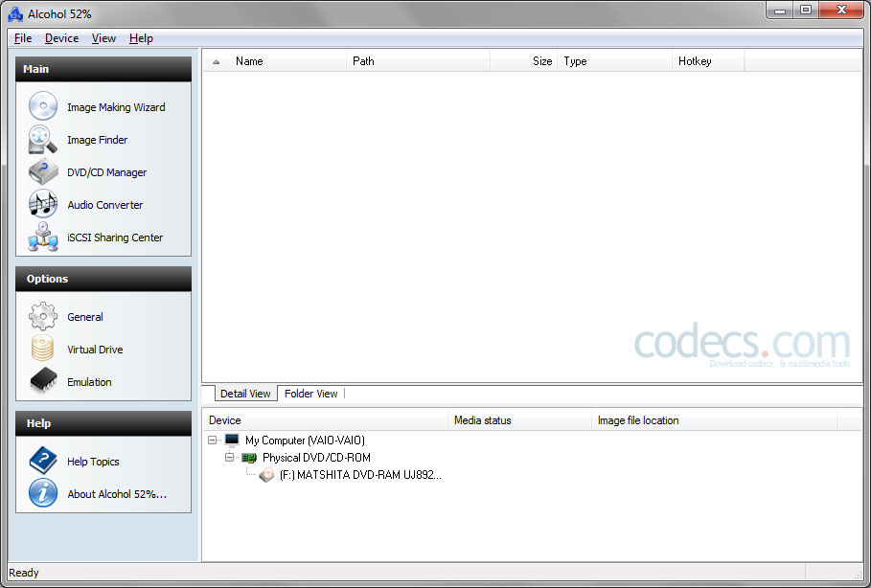This screenshot has width=871, height=588.
Task: Click the Device column header
Action: (325, 420)
